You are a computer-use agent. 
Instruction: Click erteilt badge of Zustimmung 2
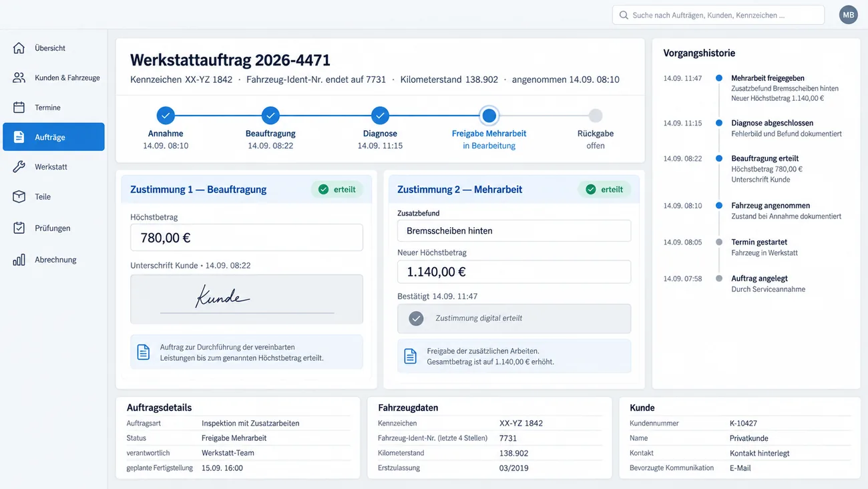point(604,190)
